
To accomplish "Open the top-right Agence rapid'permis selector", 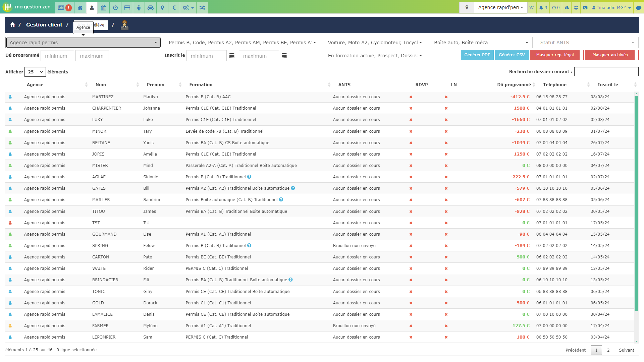I will (500, 7).
